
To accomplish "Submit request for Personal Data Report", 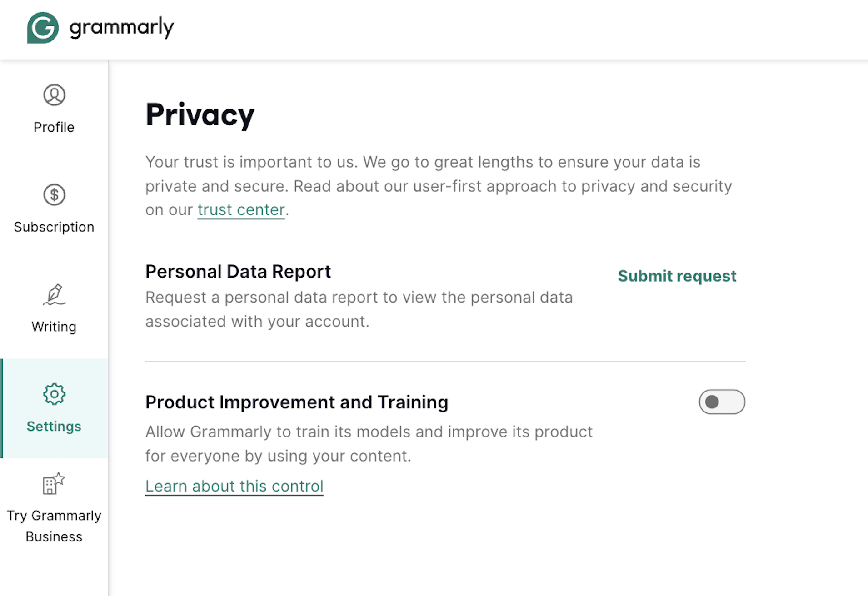I will (677, 276).
